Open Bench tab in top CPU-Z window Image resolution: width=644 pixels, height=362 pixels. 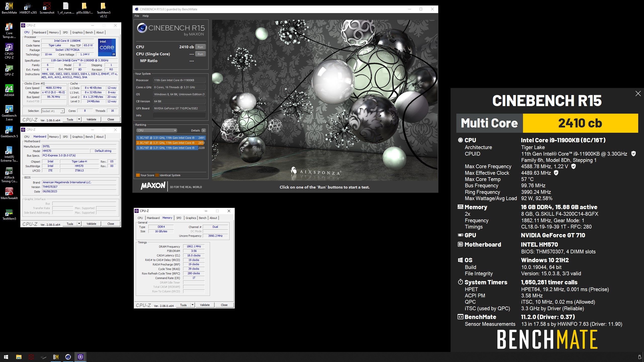coord(89,32)
